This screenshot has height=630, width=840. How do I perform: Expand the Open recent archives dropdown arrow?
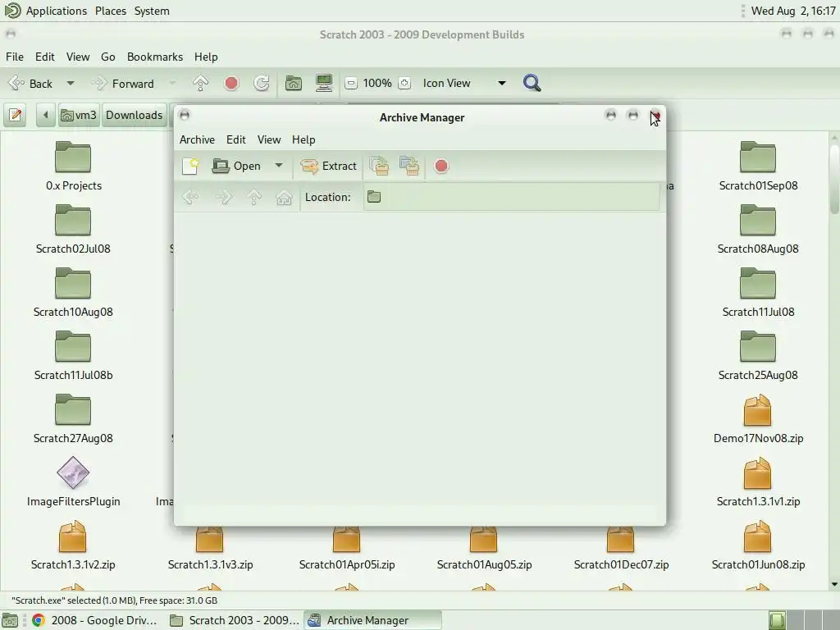point(279,166)
